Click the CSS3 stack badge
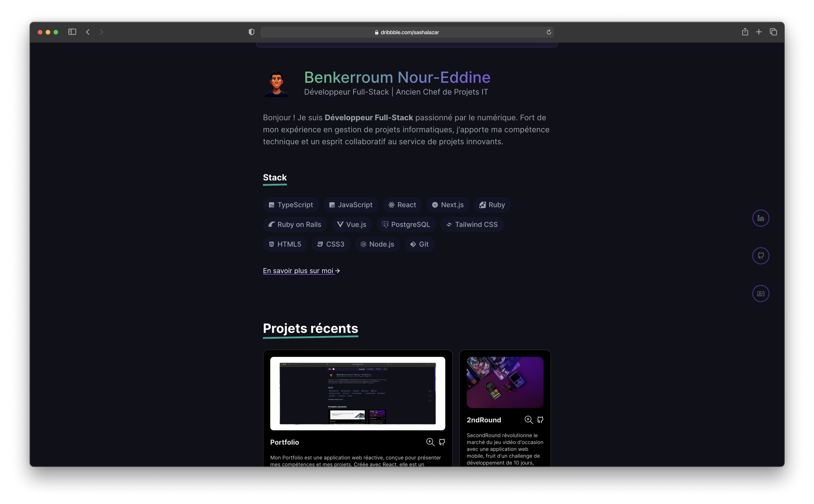 tap(331, 244)
